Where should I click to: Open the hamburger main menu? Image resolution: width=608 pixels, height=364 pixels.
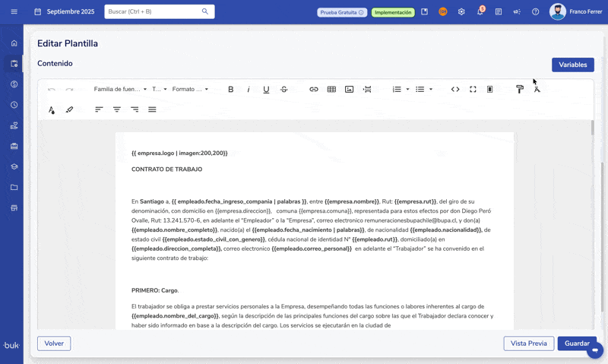pos(14,12)
